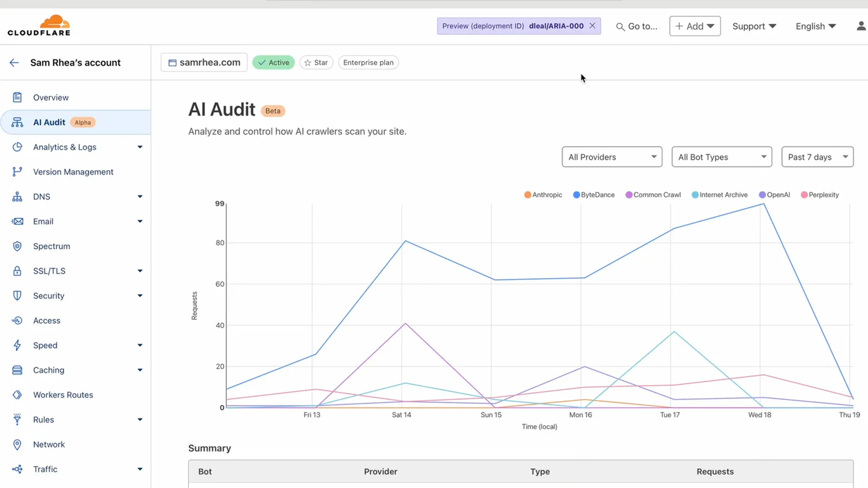Sort by the Type column header
Screen dimensions: 868x488
[540, 472]
